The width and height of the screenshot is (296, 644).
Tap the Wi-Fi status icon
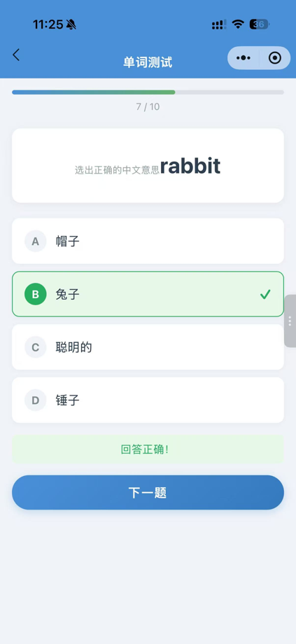tap(238, 24)
